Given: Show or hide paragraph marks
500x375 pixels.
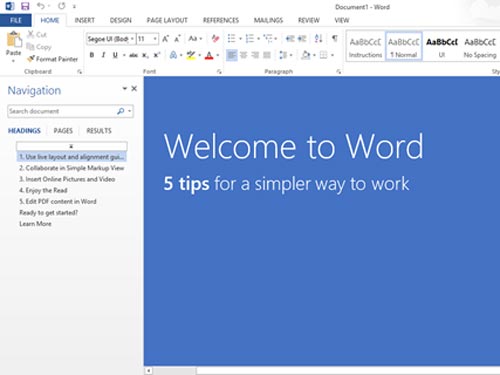Looking at the screenshot, I should coord(334,39).
